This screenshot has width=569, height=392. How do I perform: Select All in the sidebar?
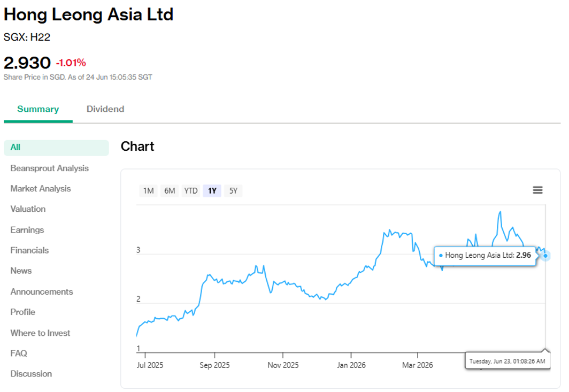(56, 148)
